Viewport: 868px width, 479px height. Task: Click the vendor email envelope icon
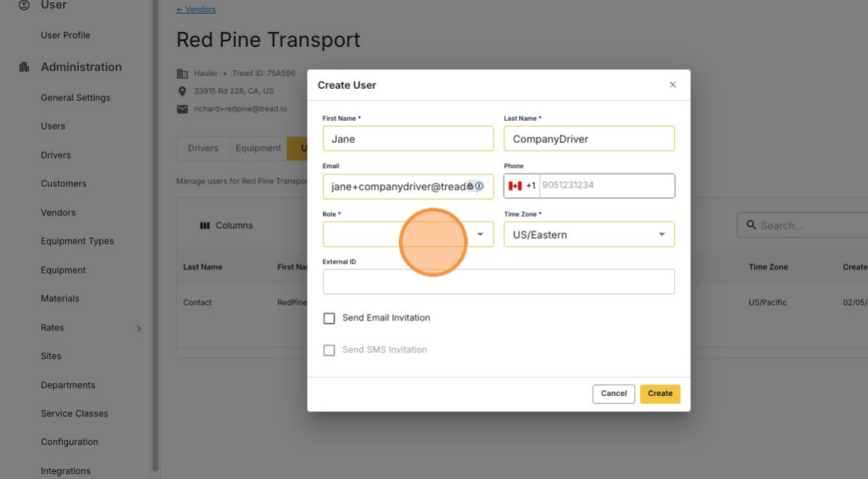182,109
